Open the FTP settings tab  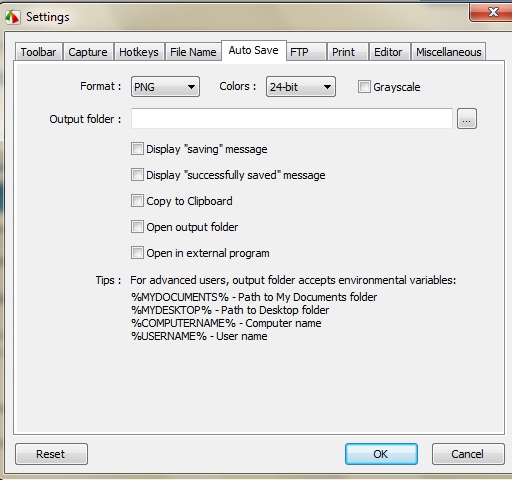click(306, 52)
